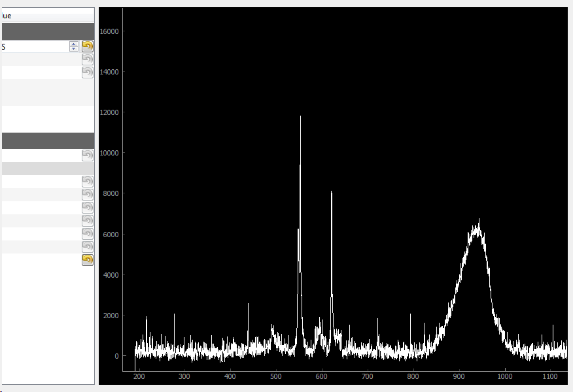The image size is (573, 392).
Task: Toggle the light gray subgroup header row
Action: pyautogui.click(x=46, y=169)
